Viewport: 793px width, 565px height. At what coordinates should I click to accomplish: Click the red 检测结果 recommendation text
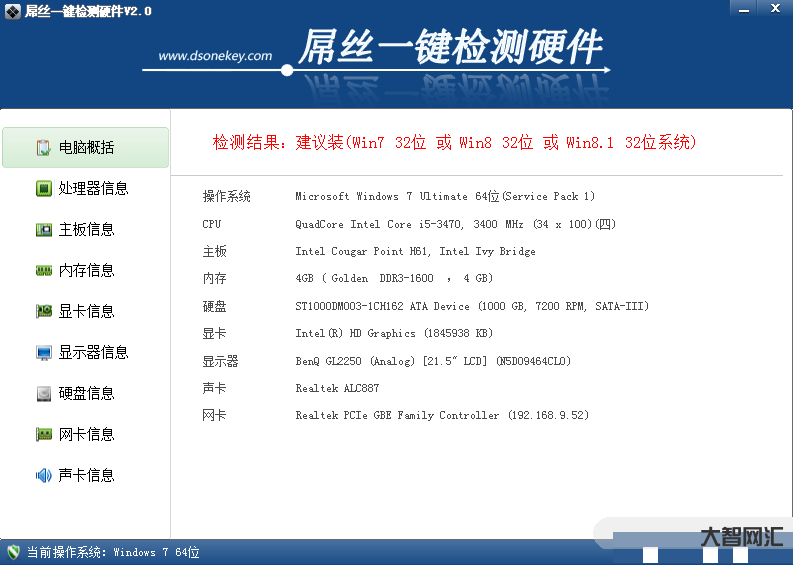[454, 143]
